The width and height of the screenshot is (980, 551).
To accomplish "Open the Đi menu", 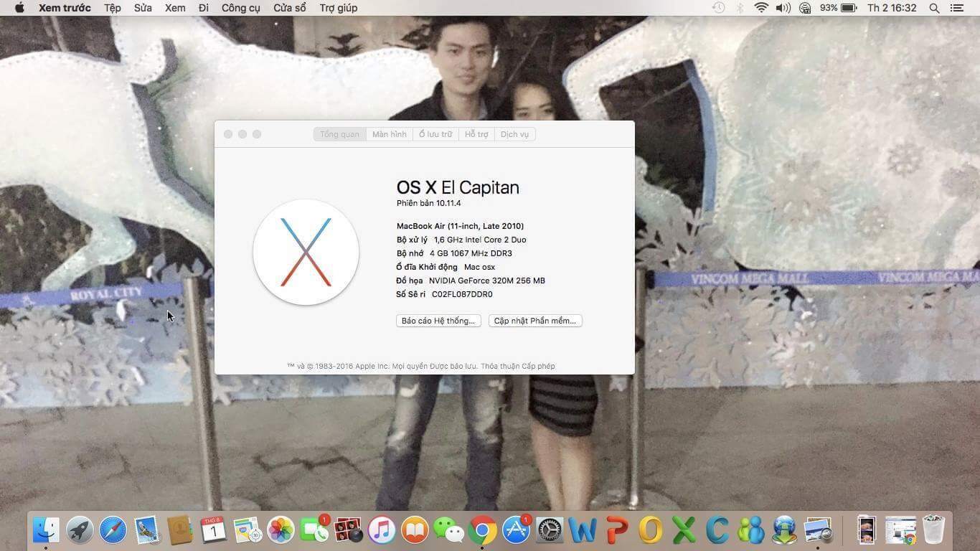I will tap(204, 8).
